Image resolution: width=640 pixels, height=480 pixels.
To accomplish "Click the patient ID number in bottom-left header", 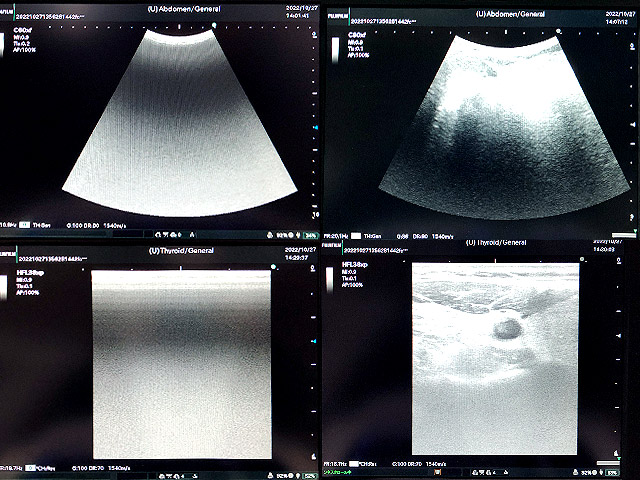I will pos(52,259).
